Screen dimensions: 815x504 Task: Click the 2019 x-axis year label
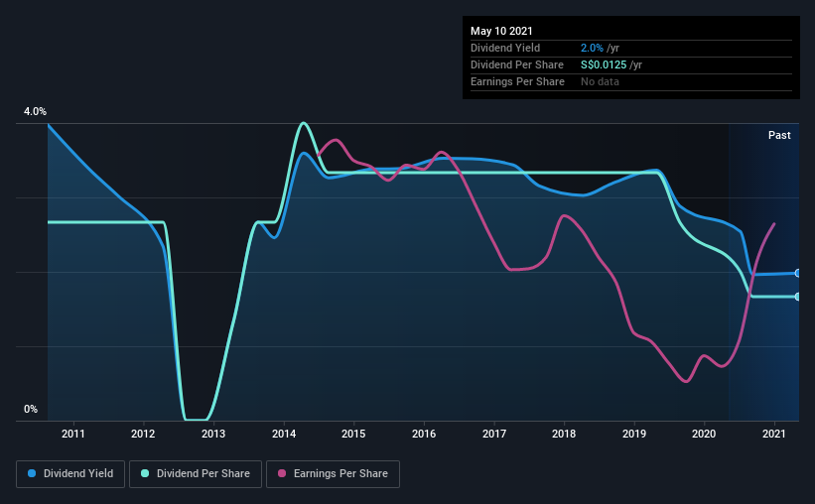point(634,434)
